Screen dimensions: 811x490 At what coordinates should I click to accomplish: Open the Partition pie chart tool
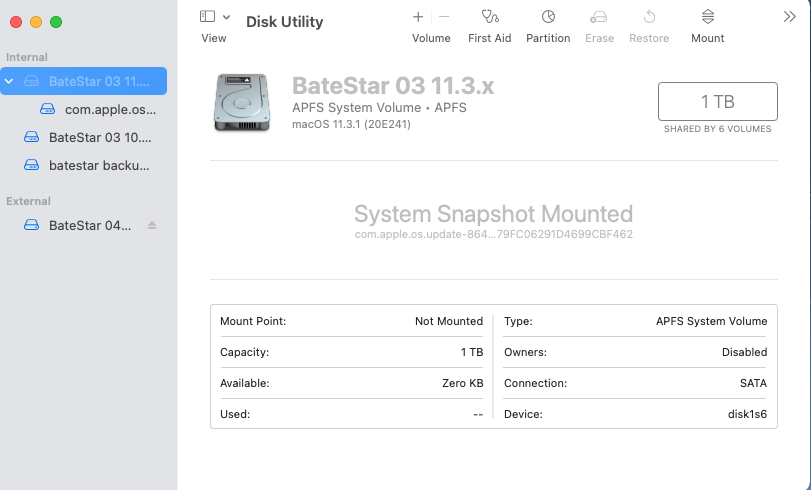(548, 17)
